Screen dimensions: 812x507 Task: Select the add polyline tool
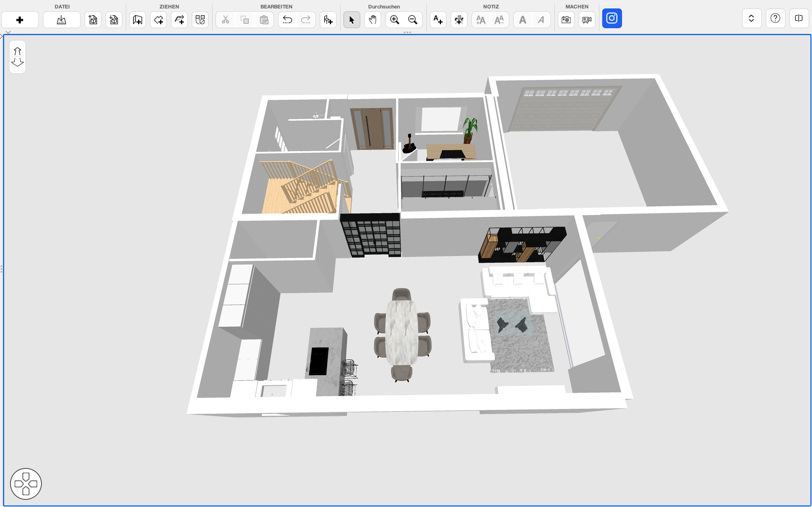[x=179, y=20]
